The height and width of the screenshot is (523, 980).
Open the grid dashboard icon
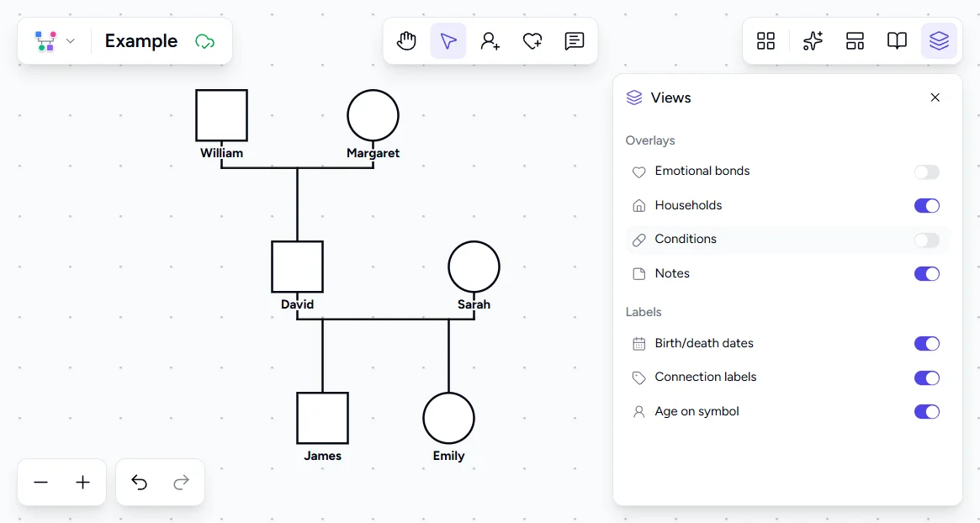765,41
